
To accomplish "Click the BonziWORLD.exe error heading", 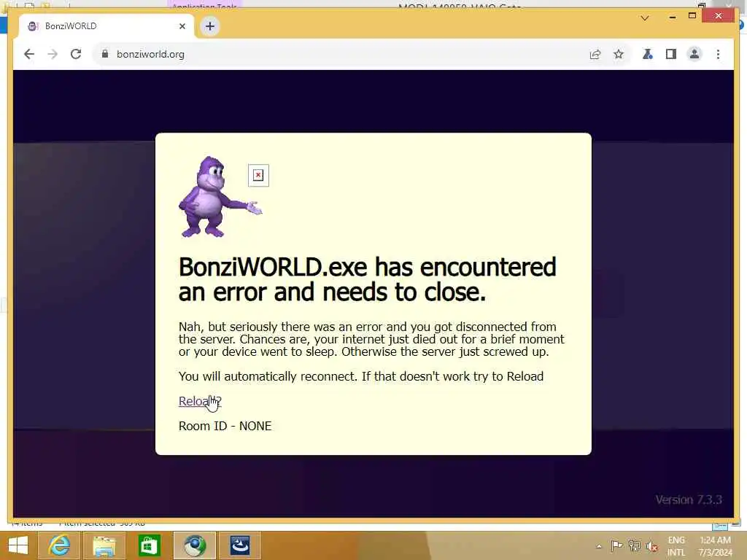I will [368, 279].
